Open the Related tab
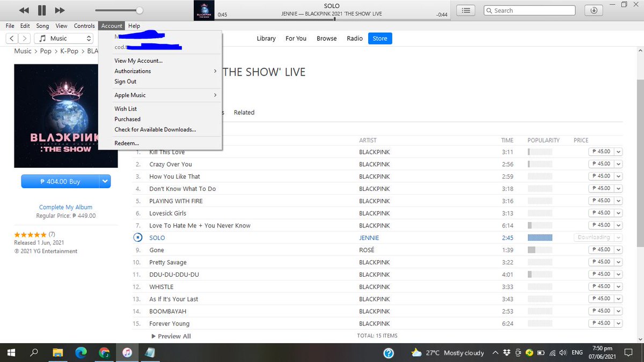The height and width of the screenshot is (362, 644). [x=244, y=112]
